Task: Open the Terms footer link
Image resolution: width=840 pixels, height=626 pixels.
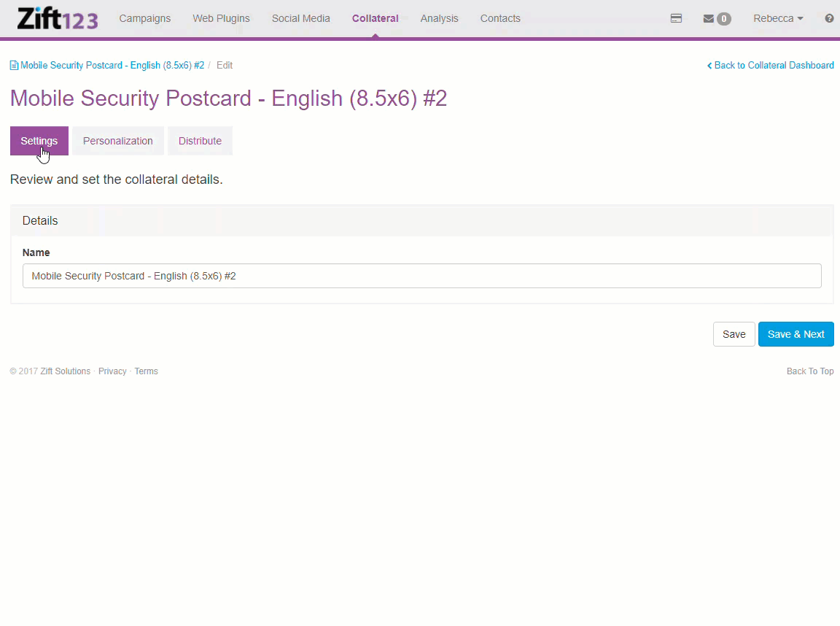Action: point(147,371)
